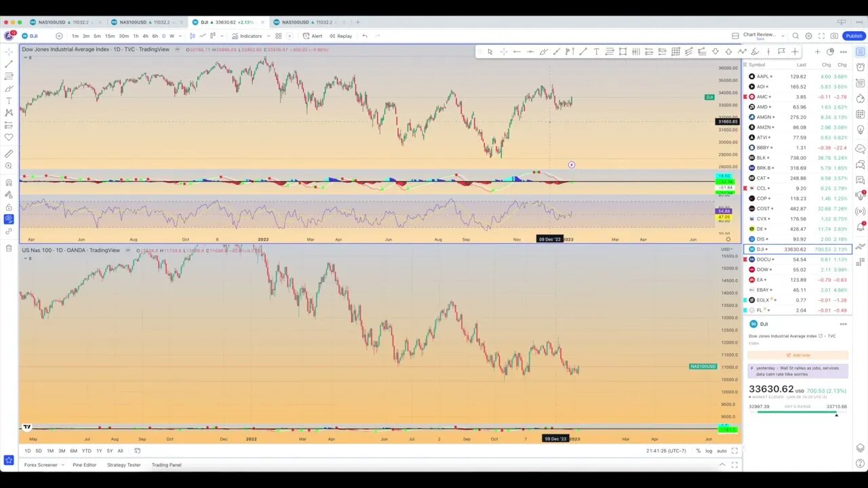This screenshot has height=488, width=868.
Task: Select the brush tool in left sidebar
Action: tap(9, 88)
